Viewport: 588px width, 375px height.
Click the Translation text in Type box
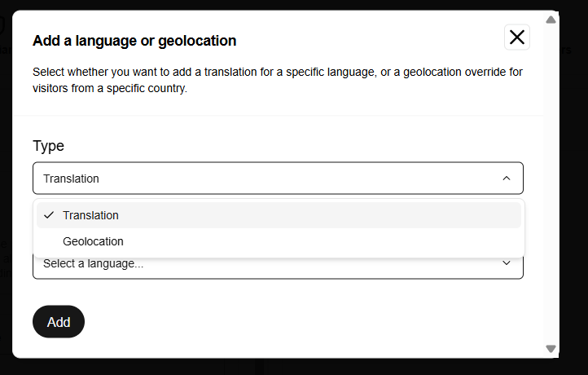(x=71, y=179)
